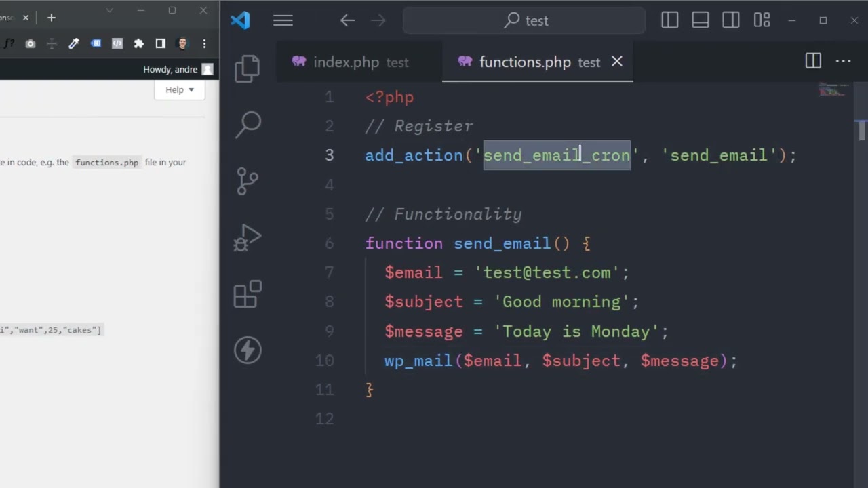Click the '// Register' comment
868x488 pixels.
click(419, 126)
